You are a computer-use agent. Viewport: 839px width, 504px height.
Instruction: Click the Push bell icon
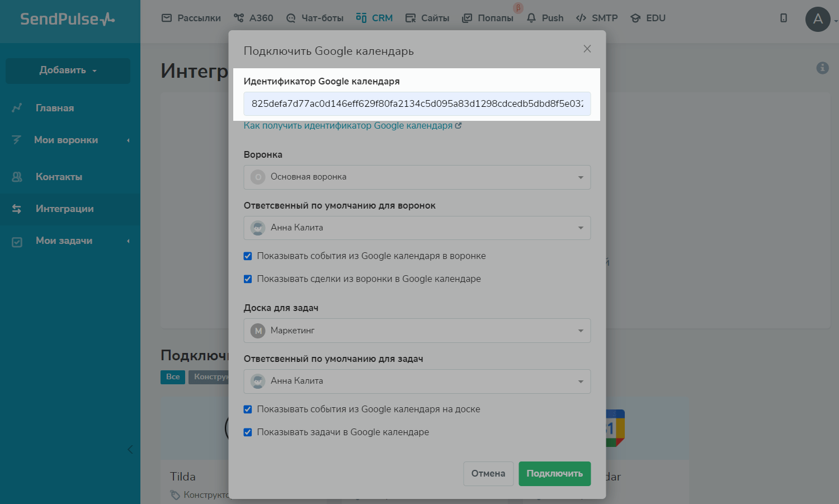[531, 18]
